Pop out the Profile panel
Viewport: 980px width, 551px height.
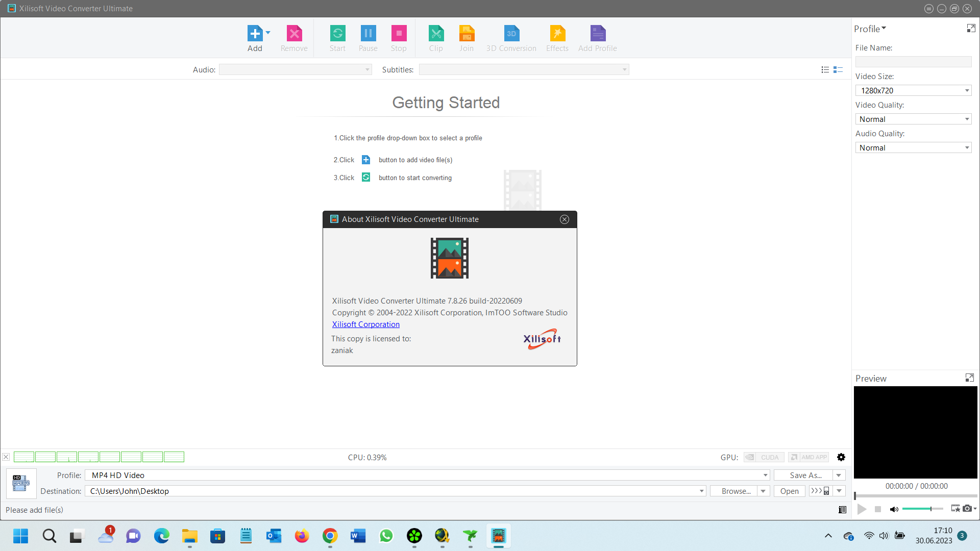(971, 29)
